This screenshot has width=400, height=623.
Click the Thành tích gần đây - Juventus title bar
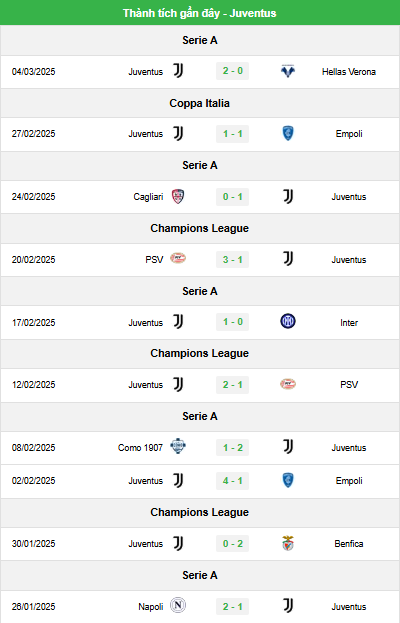pos(200,13)
